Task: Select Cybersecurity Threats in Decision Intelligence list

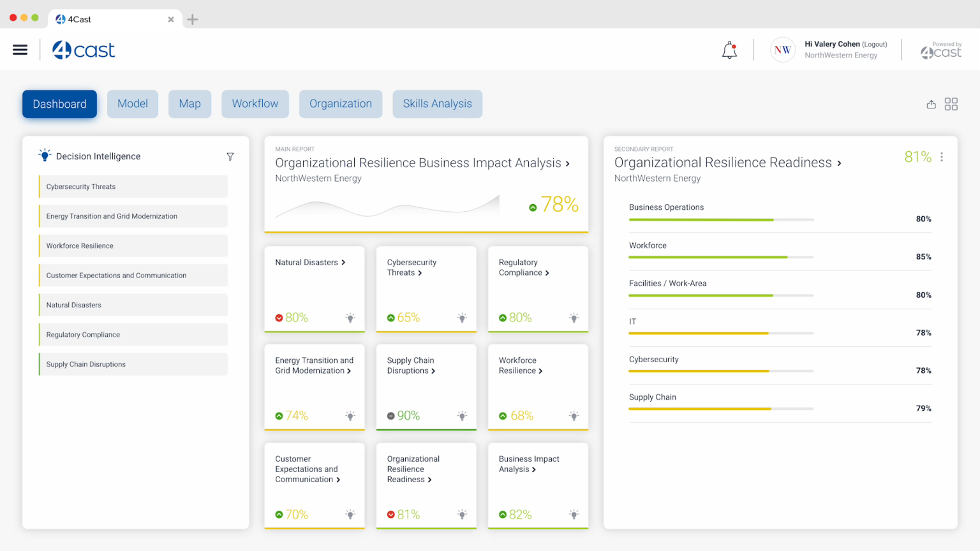Action: pos(133,186)
